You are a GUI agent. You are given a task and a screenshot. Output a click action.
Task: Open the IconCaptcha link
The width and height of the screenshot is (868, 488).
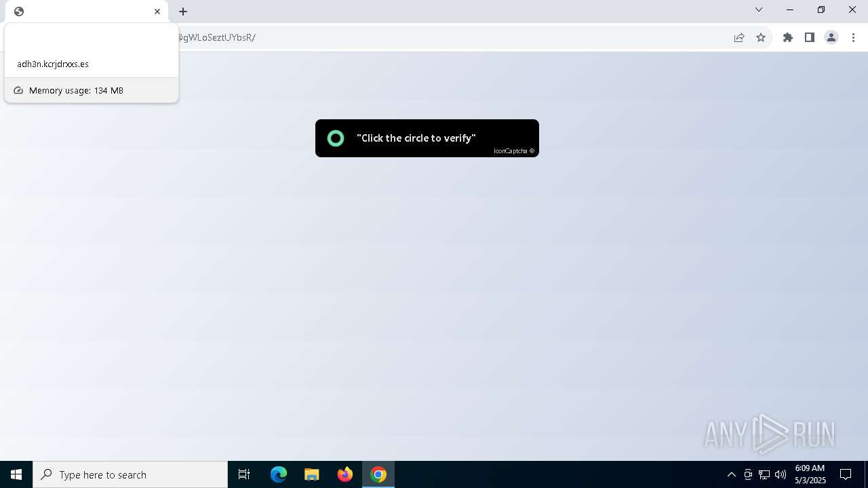513,151
